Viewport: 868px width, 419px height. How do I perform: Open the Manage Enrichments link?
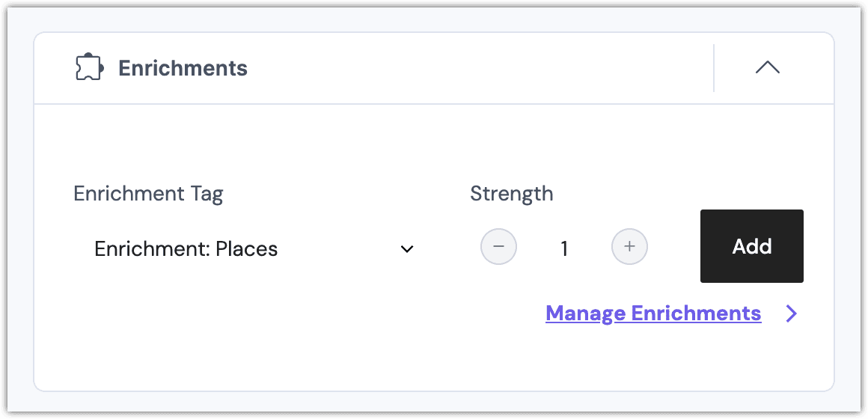(653, 313)
